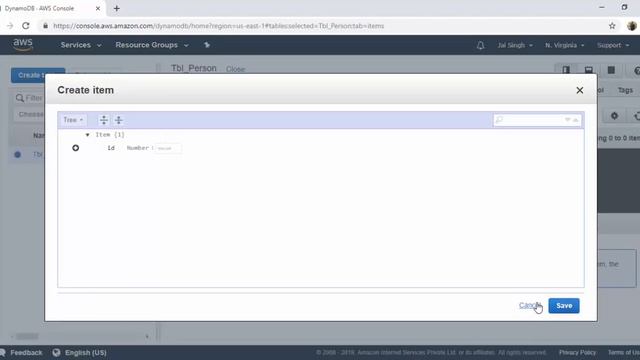Bookmark this page with the star icon
Screen dimensions: 640x360
coord(612,26)
